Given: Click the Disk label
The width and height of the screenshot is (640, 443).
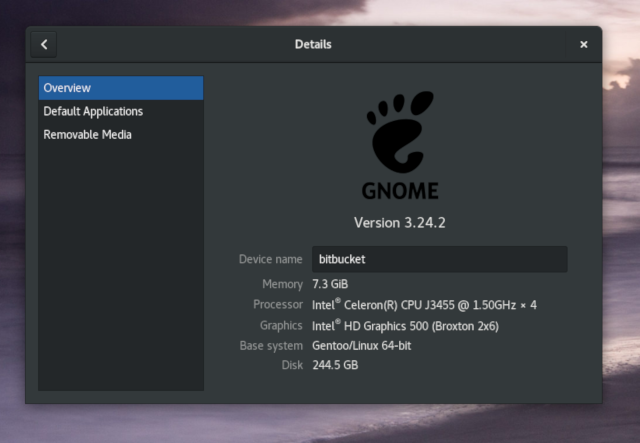Looking at the screenshot, I should 292,365.
